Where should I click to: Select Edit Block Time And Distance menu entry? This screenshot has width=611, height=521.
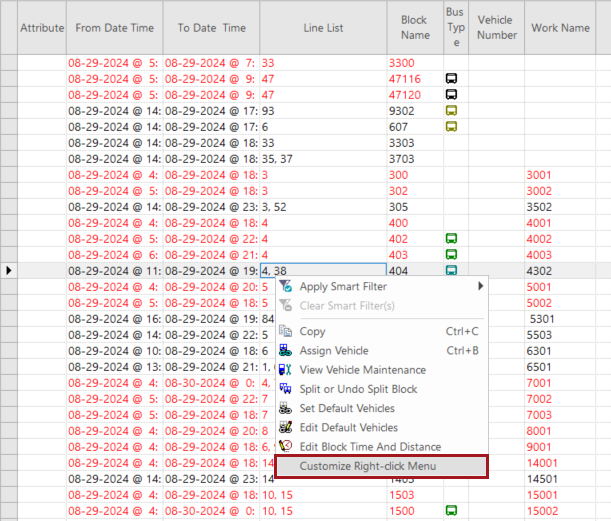pos(370,446)
